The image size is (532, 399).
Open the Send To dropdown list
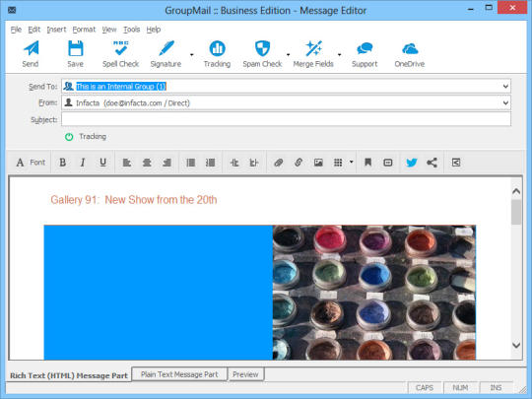(505, 86)
